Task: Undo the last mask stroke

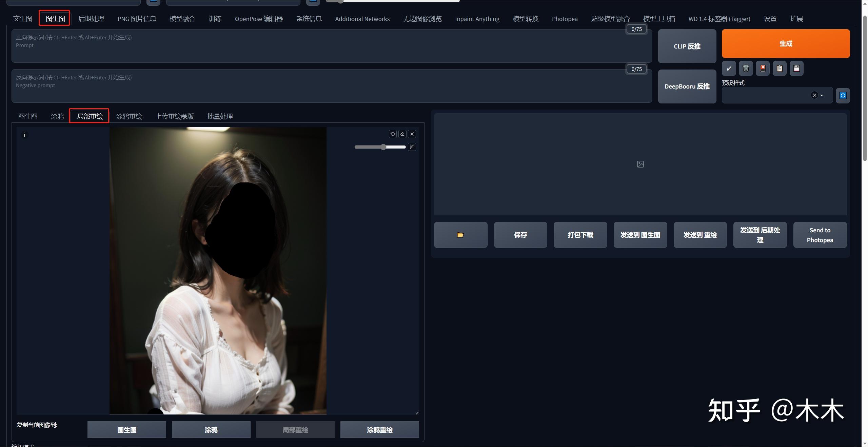Action: click(393, 134)
